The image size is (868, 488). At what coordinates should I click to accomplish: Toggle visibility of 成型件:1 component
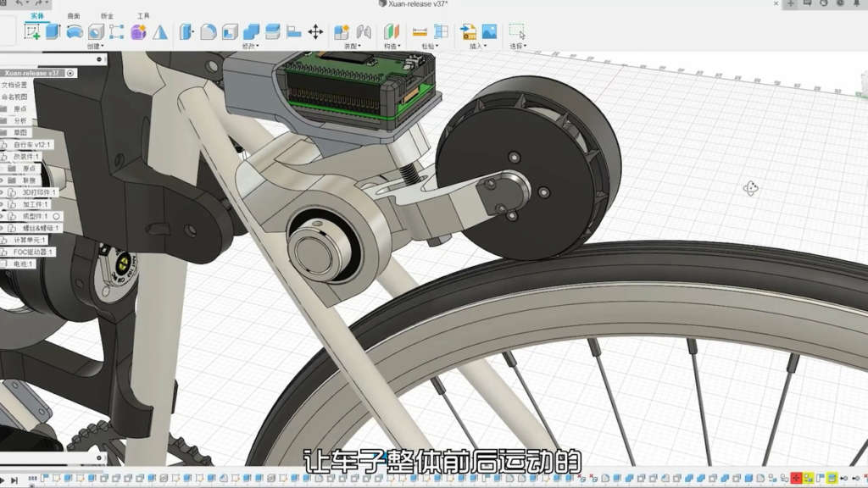coord(3,216)
